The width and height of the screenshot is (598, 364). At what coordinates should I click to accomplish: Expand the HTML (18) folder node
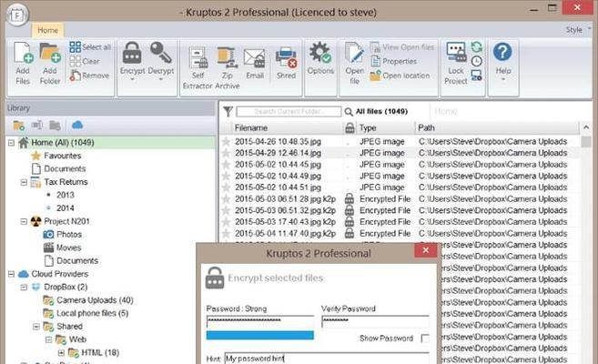[61, 352]
